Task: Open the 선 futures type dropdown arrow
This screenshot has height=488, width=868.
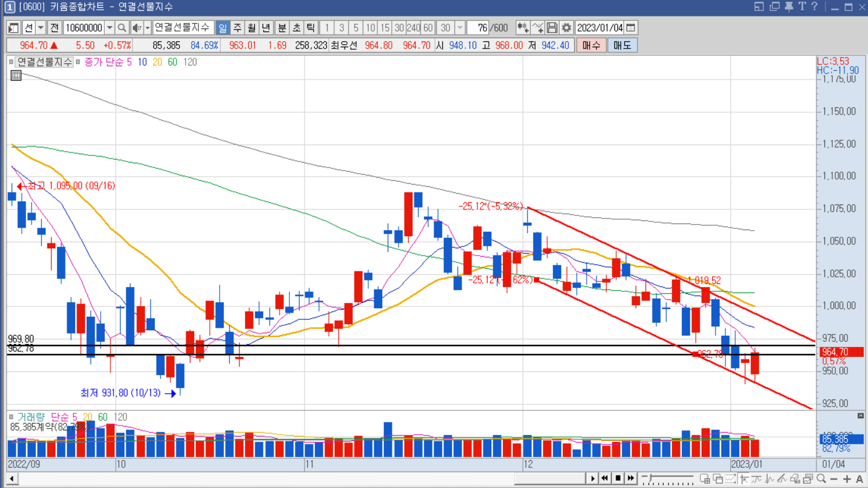Action: coord(41,28)
